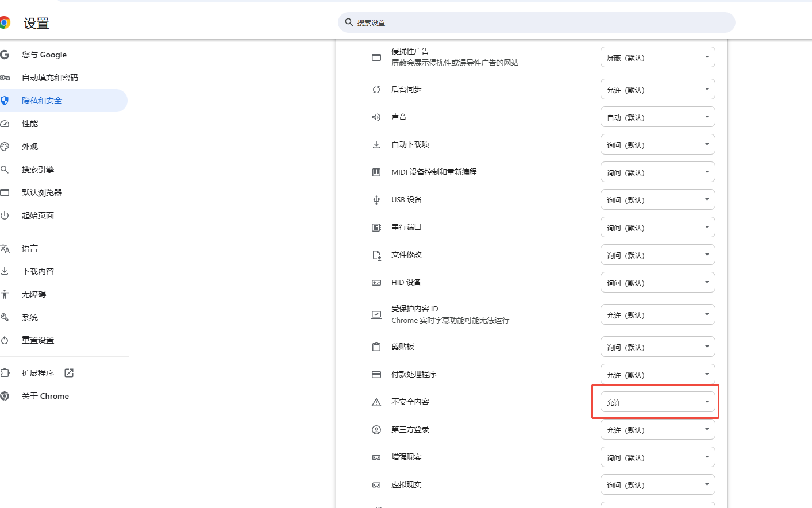Click the headset icon beside 虚拟现实
This screenshot has width=812, height=508.
(376, 485)
